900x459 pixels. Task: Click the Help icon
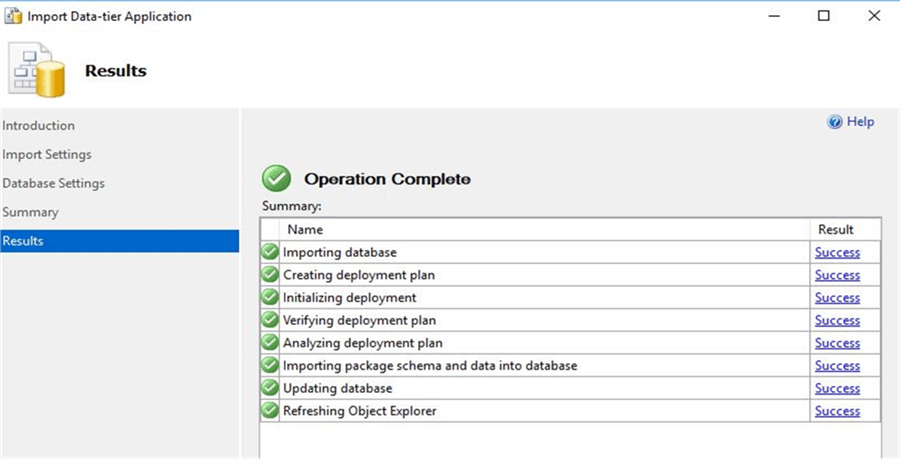click(x=835, y=122)
